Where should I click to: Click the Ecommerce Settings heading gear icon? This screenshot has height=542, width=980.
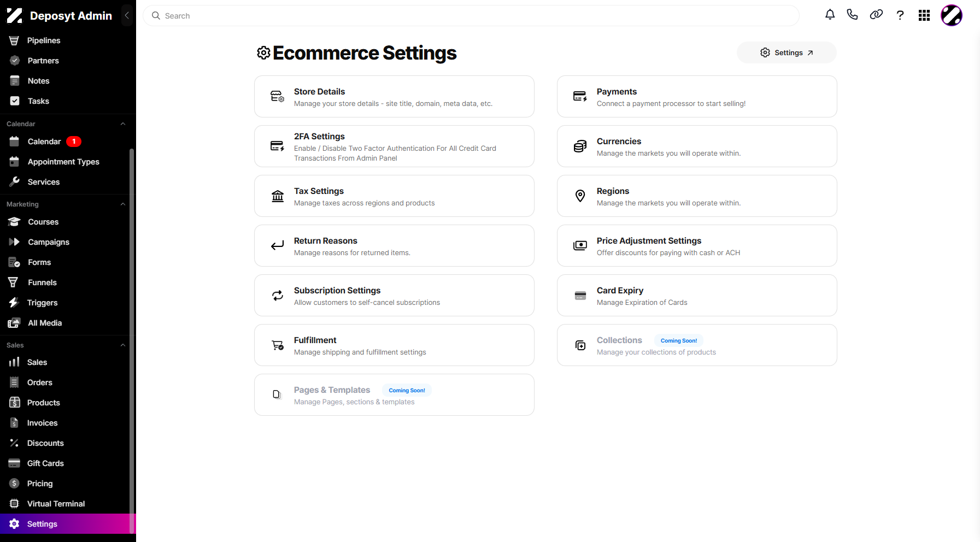tap(264, 53)
